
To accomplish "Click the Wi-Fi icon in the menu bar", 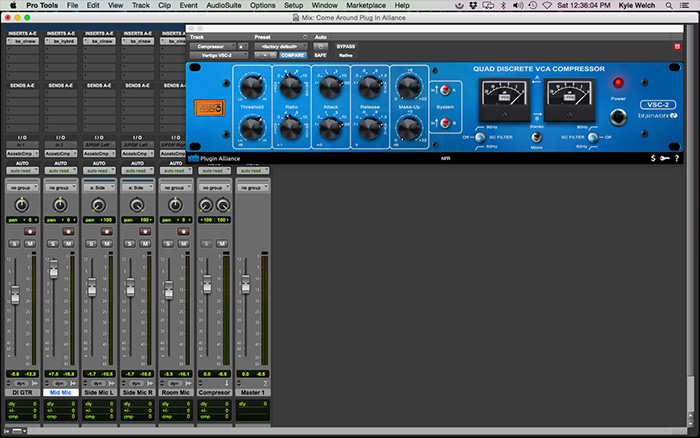I will [547, 5].
